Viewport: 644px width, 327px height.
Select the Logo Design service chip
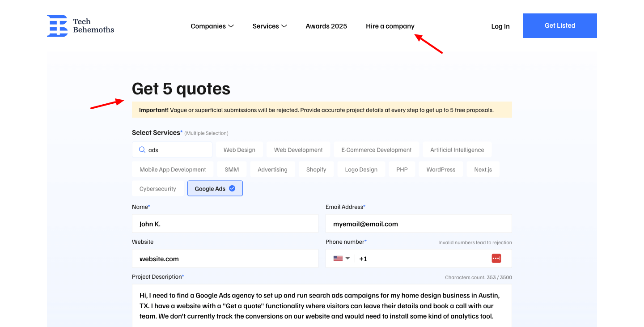click(x=361, y=170)
